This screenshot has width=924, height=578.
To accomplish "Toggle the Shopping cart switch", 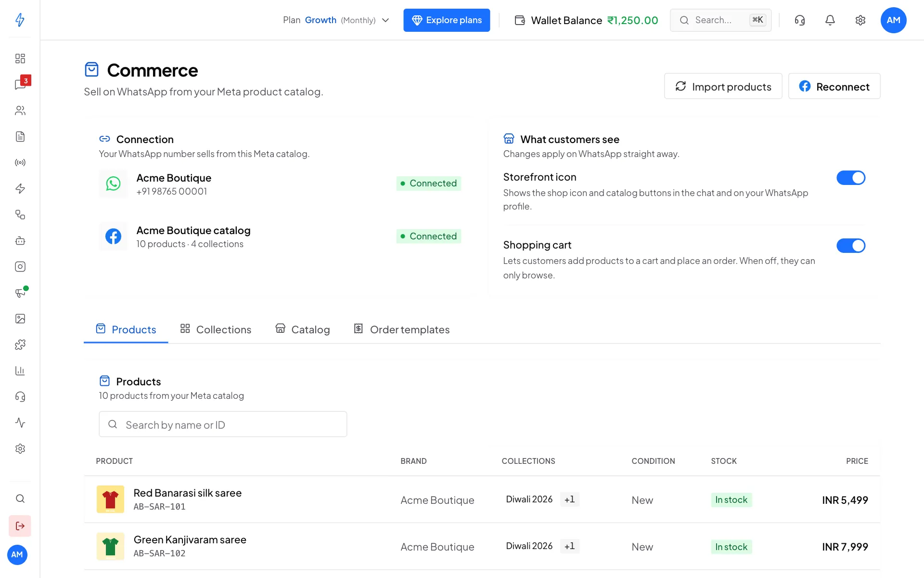I will (850, 246).
